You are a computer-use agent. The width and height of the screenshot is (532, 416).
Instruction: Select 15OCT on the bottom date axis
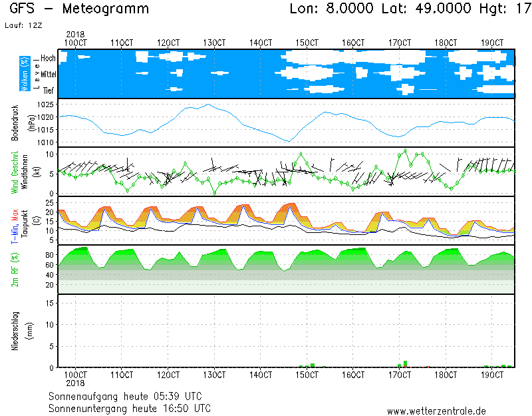pos(307,375)
